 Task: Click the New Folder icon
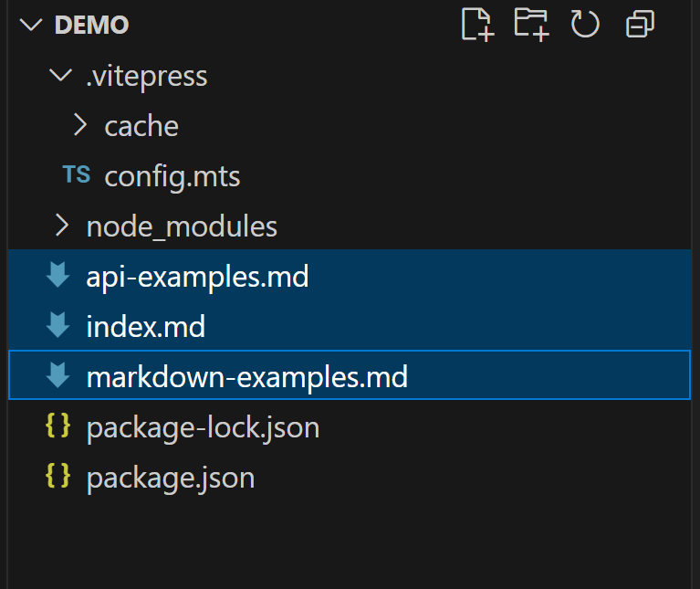point(531,25)
